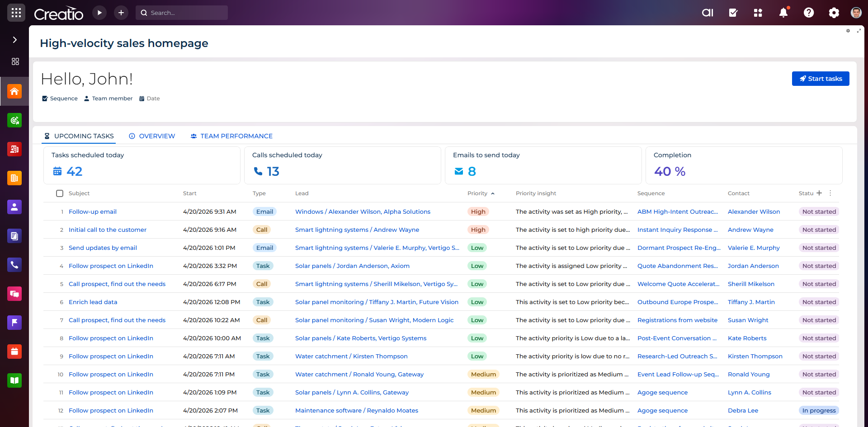Open the app launcher grid menu
Screen dimensions: 868x427
pos(16,13)
